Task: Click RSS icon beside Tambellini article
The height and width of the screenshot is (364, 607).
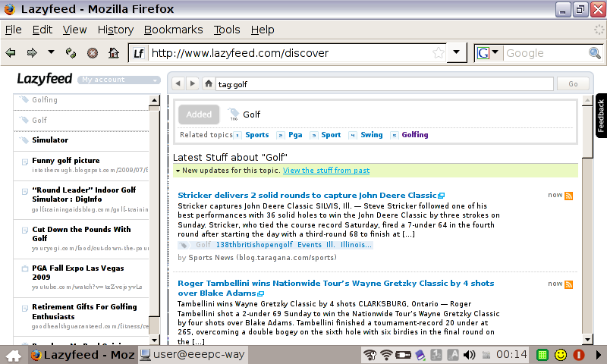Action: 568,284
